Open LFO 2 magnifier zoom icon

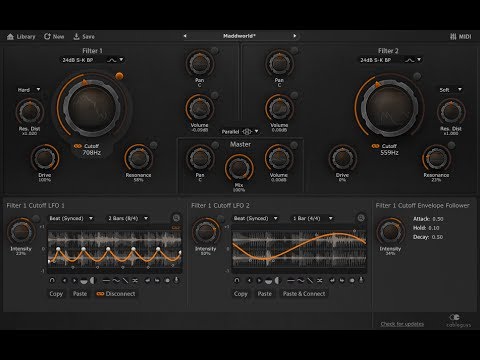[361, 218]
